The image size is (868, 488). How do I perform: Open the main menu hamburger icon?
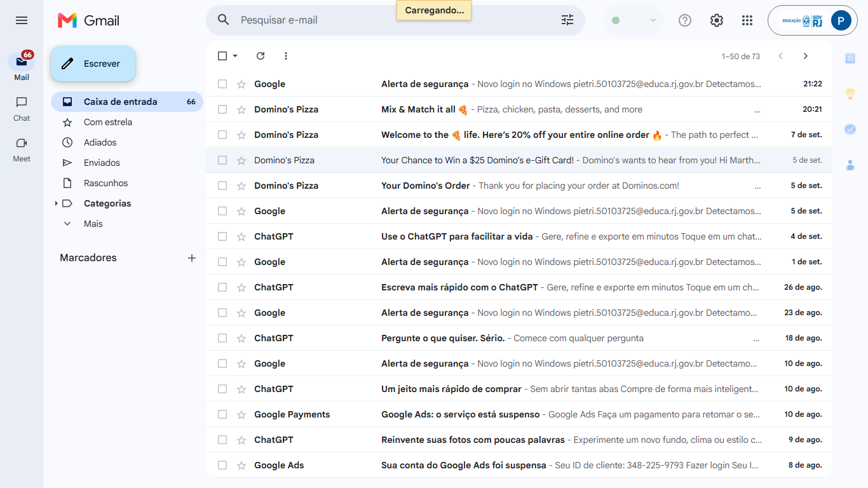pos(22,20)
